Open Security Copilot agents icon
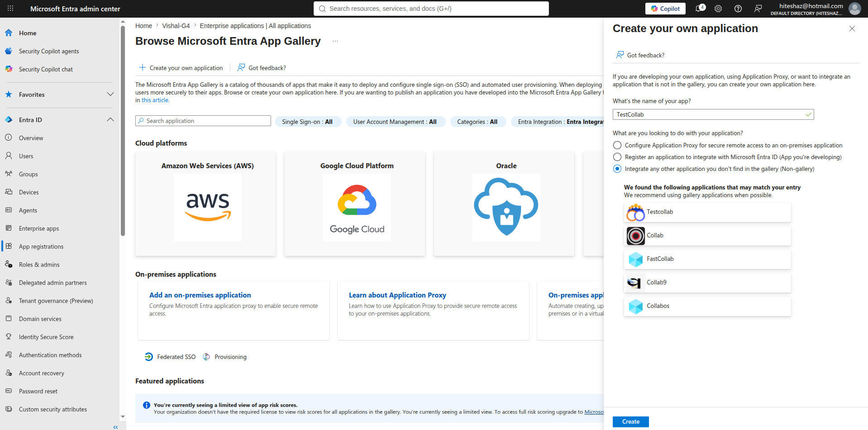Viewport: 868px width, 430px height. pos(9,51)
